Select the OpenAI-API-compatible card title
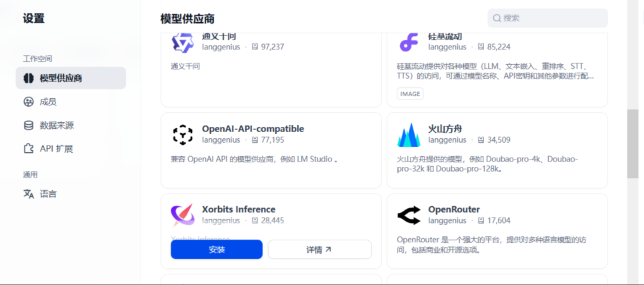644x285 pixels. tap(253, 129)
